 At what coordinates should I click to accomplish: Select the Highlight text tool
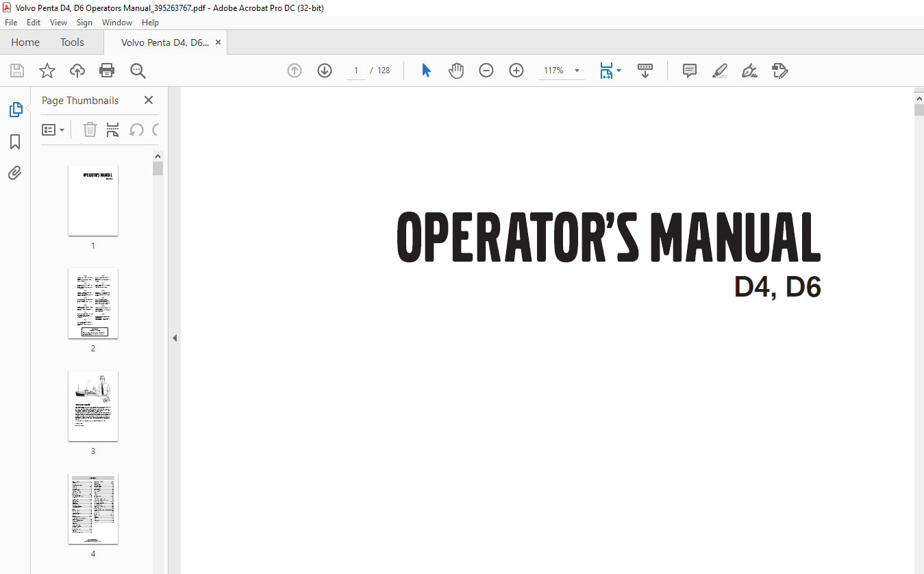[720, 71]
